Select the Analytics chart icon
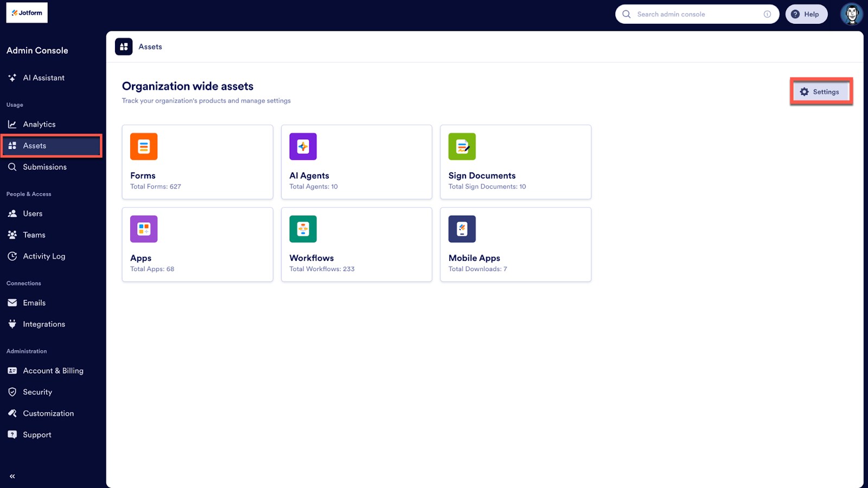 click(x=12, y=124)
